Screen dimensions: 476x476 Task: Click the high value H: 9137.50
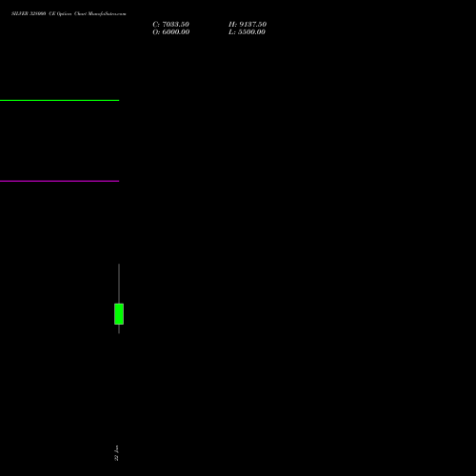248,25
